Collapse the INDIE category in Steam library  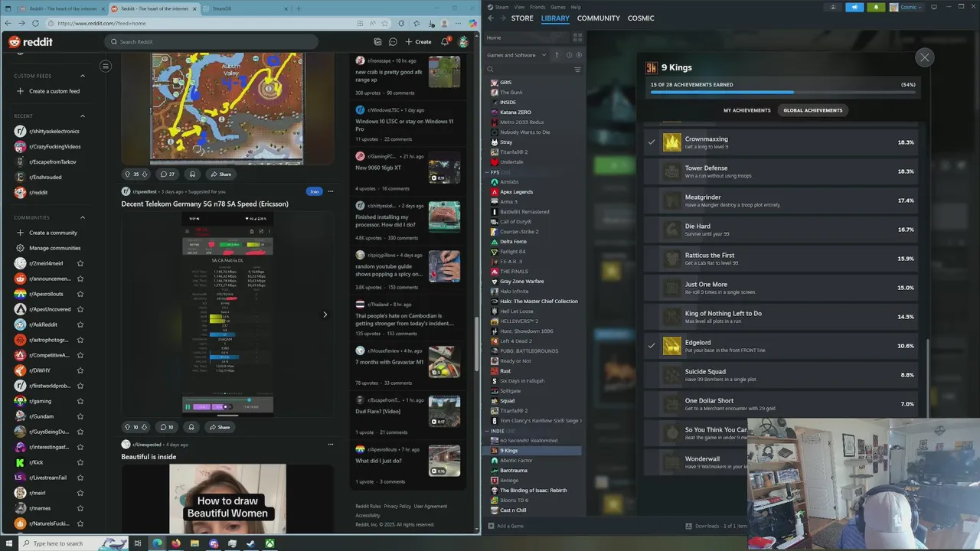[487, 431]
